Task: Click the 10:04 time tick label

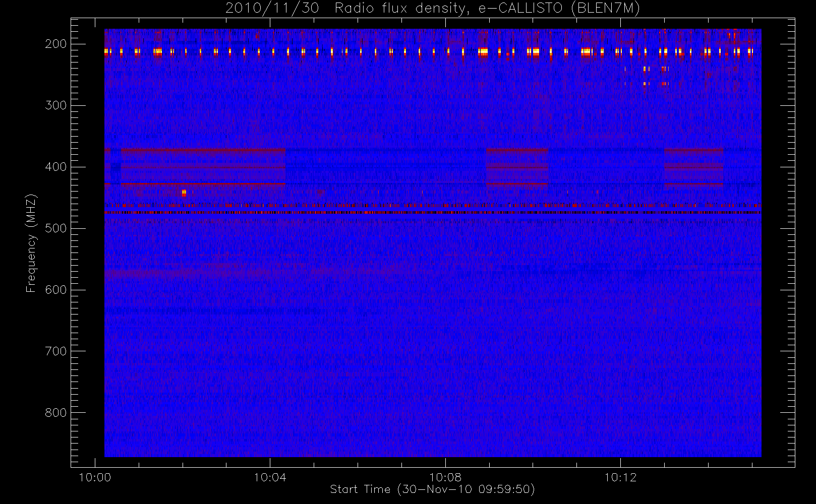Action: (270, 477)
